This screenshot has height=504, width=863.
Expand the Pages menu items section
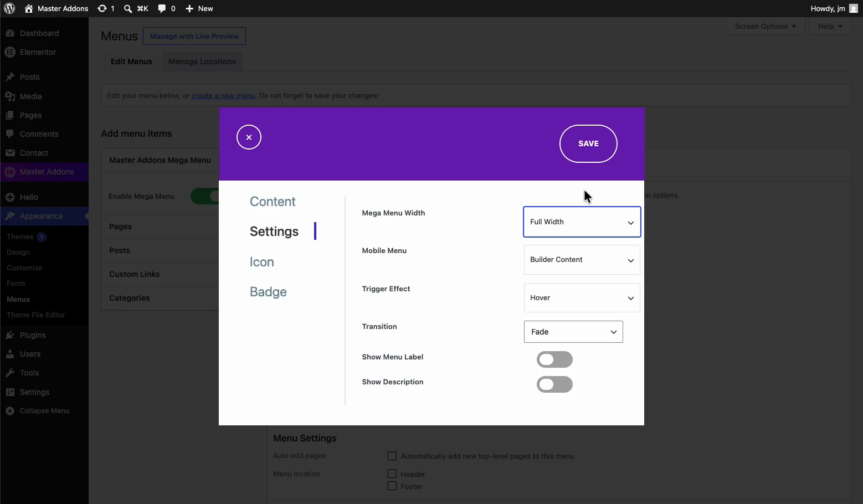coord(160,227)
